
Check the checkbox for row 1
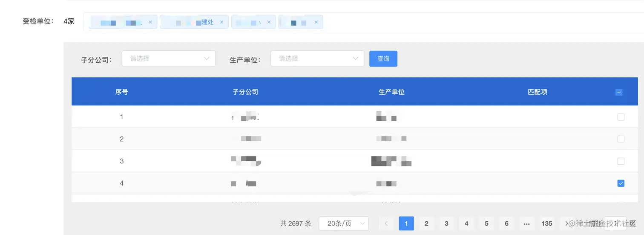(x=621, y=117)
